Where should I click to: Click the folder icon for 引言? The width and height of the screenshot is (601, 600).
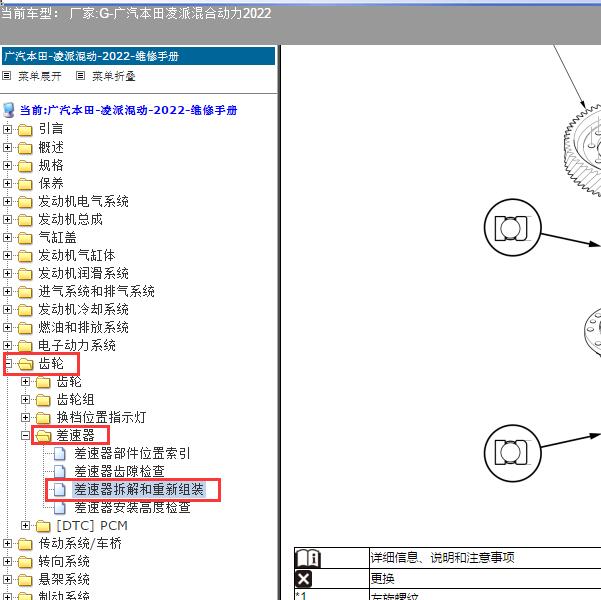pos(25,130)
